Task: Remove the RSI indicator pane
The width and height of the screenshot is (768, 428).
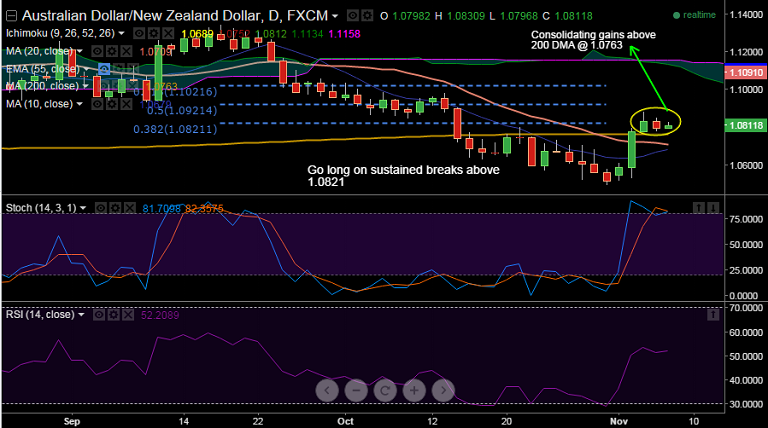Action: click(128, 314)
